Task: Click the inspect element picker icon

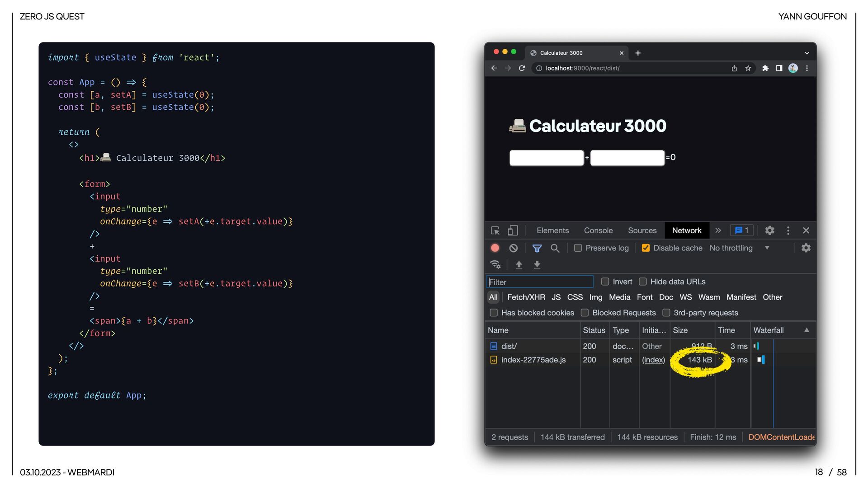Action: (x=495, y=230)
